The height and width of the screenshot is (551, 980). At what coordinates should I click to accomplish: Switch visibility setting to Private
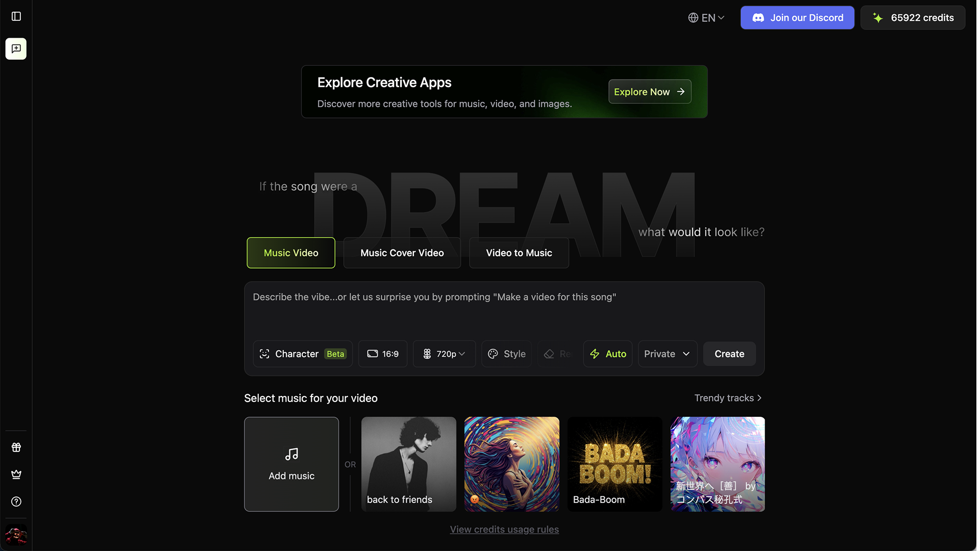(x=659, y=354)
